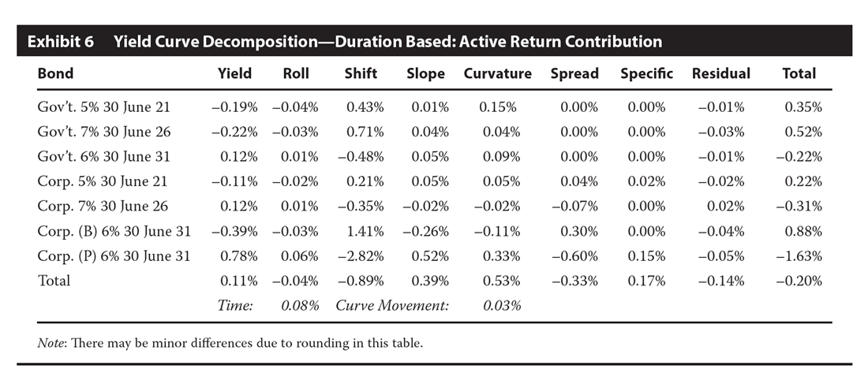
Task: Click the Curvature column header
Action: (x=497, y=74)
